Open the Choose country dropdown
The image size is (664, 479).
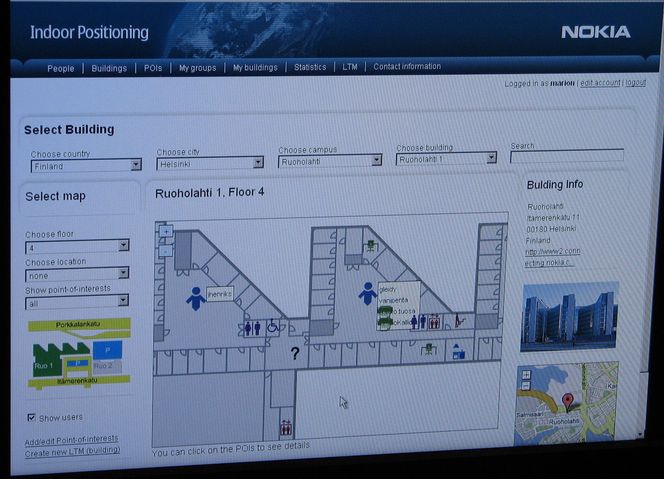coord(86,166)
